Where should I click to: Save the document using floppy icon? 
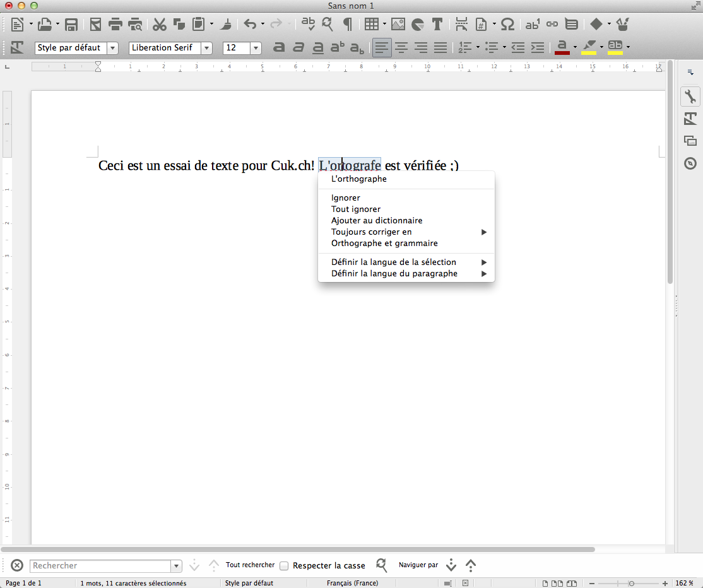point(71,24)
